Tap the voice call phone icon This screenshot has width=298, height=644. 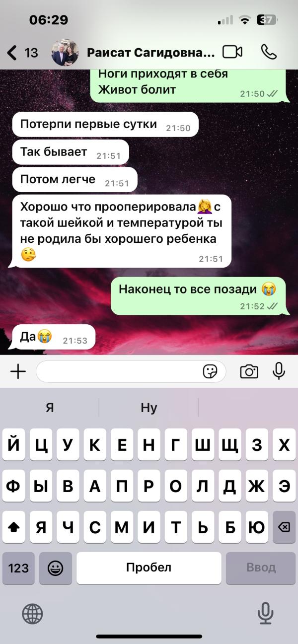tap(269, 52)
